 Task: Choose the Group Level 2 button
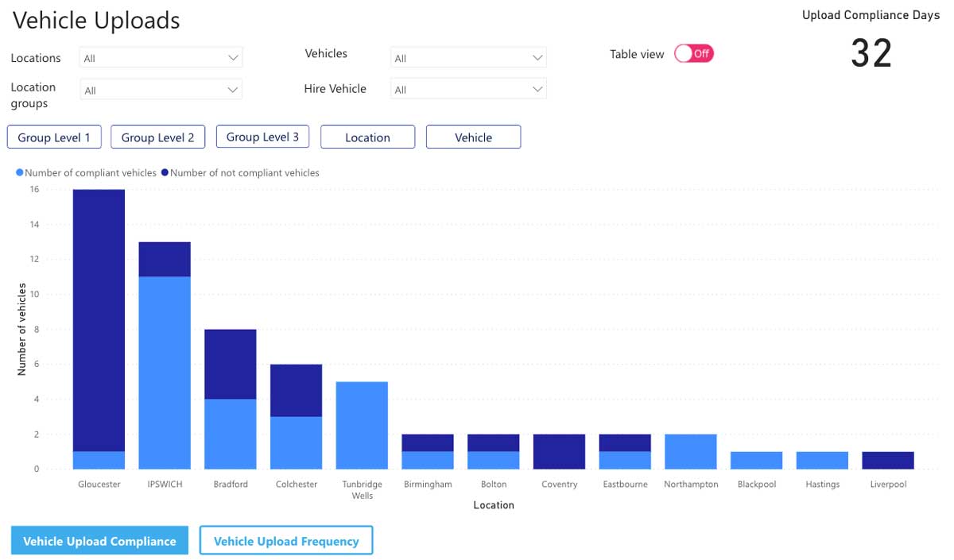pyautogui.click(x=157, y=137)
